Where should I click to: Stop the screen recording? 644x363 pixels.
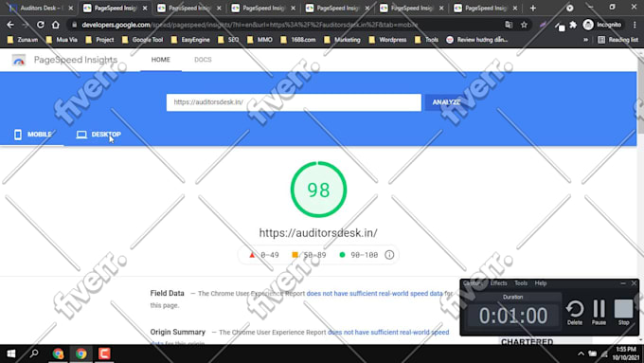point(623,313)
